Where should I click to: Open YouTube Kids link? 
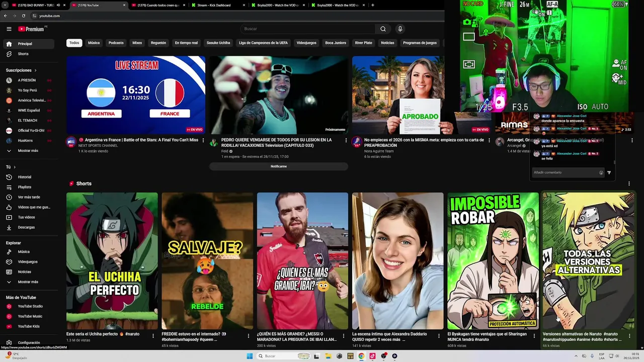(29, 326)
